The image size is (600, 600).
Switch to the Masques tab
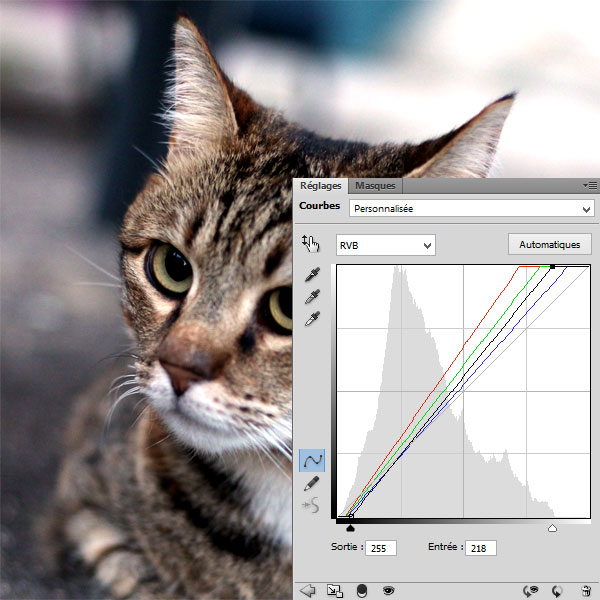pos(375,186)
